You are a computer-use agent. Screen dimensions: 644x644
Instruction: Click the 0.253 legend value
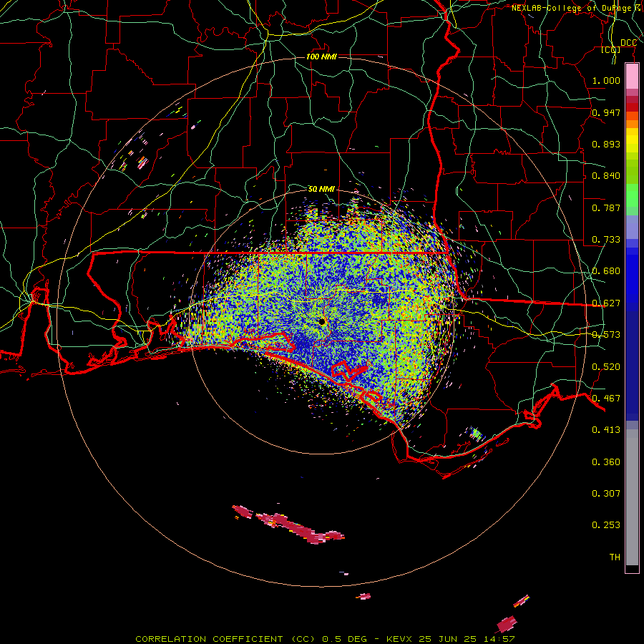click(x=606, y=525)
